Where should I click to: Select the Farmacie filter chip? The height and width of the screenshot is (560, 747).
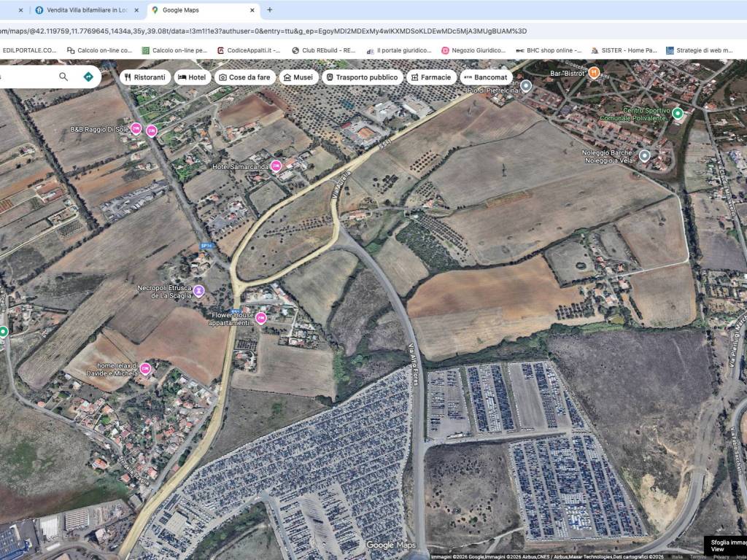click(x=430, y=77)
